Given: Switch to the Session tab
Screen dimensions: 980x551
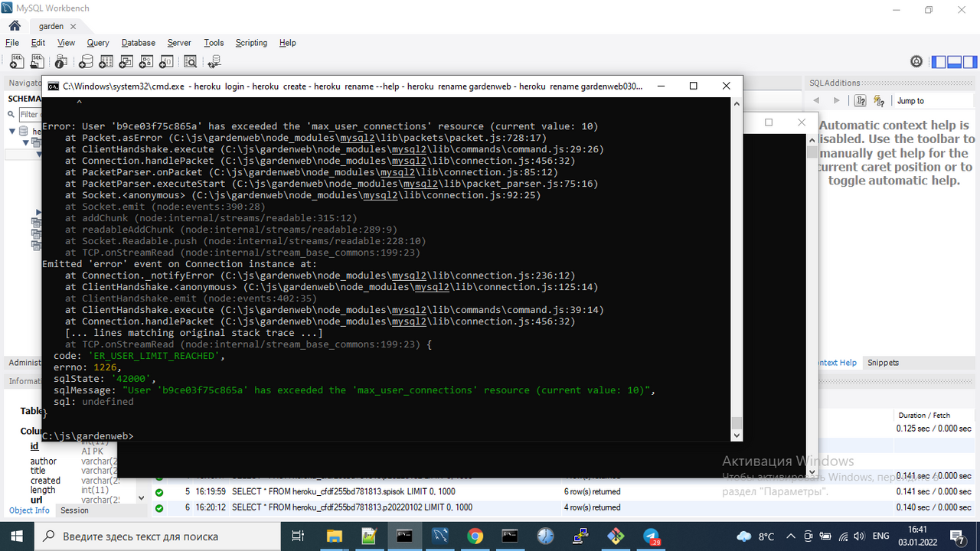Looking at the screenshot, I should coord(74,510).
